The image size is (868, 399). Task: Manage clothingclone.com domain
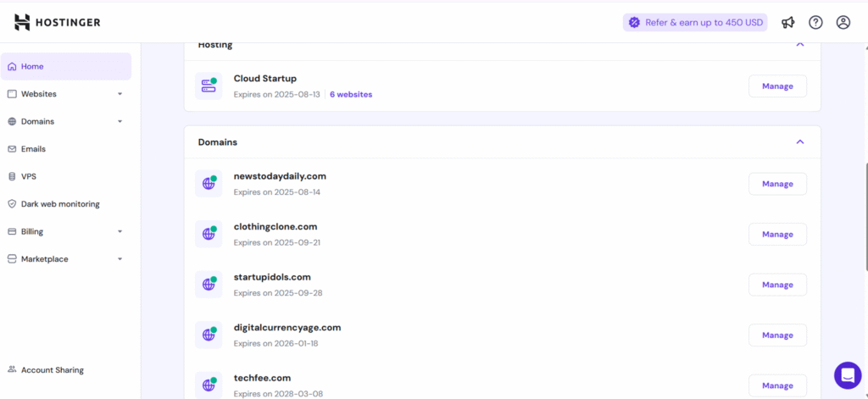pos(778,234)
